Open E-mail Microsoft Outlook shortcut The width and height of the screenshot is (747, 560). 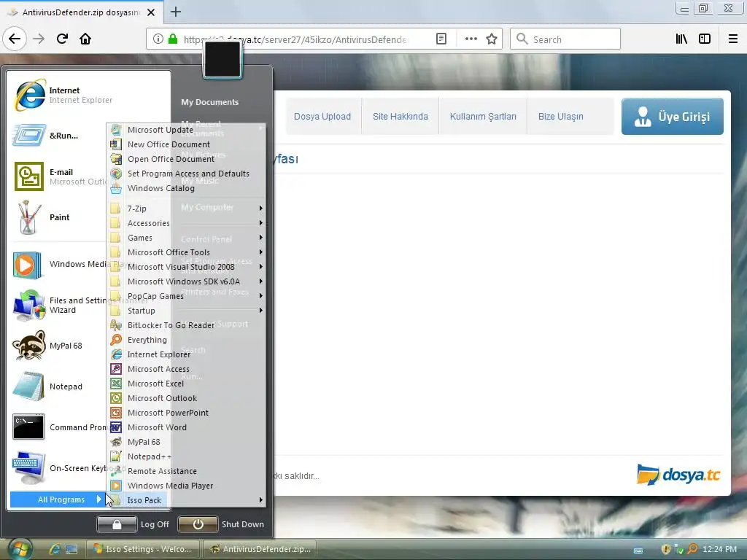click(61, 176)
